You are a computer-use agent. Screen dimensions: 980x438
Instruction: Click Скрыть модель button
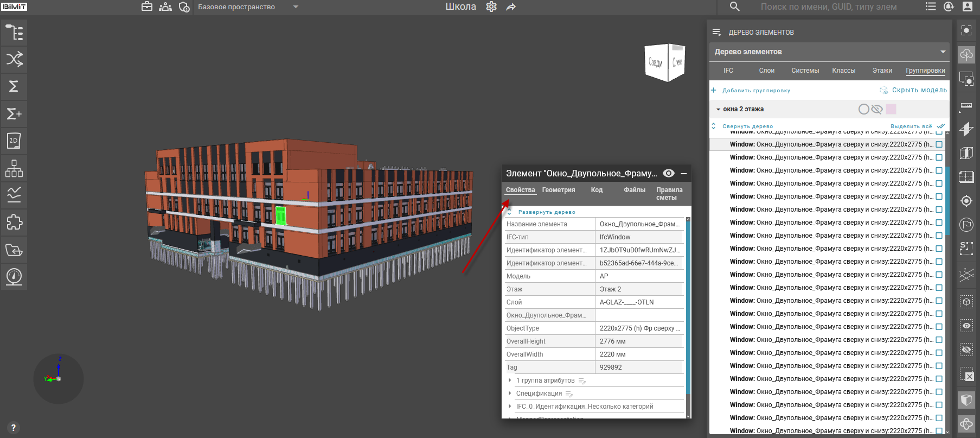(919, 90)
